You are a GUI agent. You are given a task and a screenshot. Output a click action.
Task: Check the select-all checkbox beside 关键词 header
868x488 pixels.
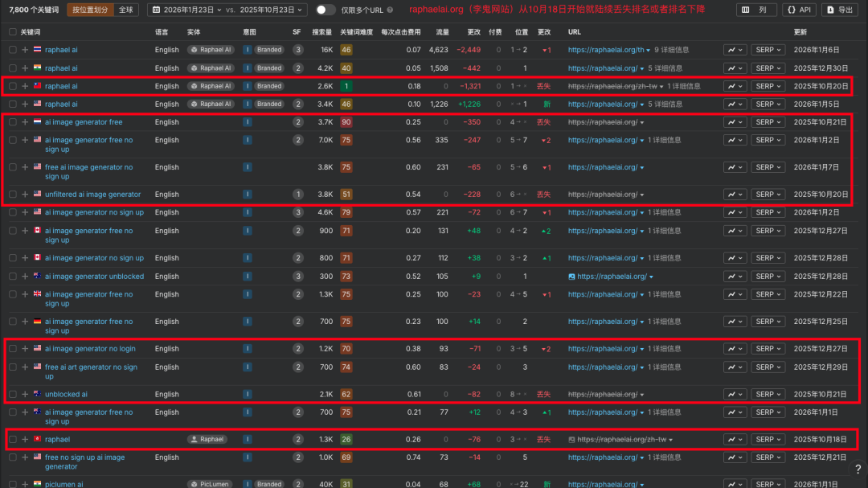click(x=13, y=32)
